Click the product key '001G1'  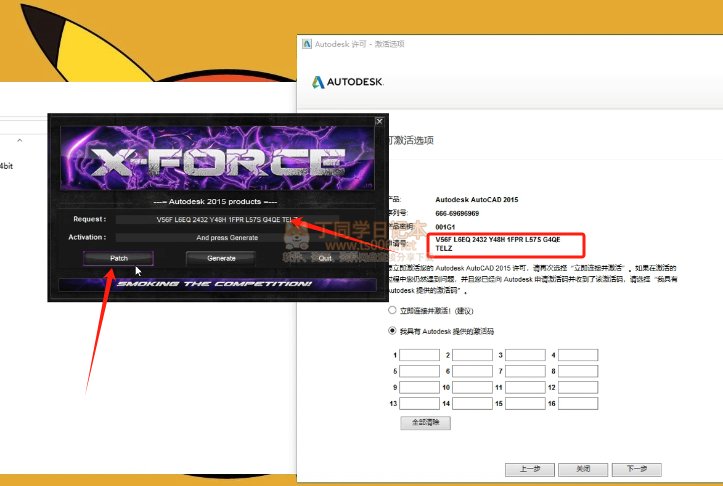coord(445,227)
